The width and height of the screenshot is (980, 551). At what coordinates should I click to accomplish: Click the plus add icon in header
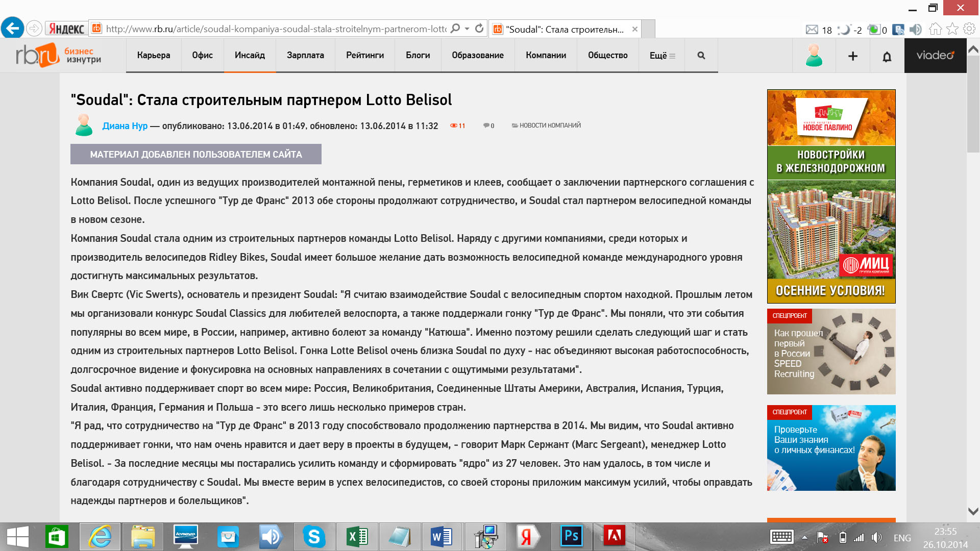coord(853,56)
